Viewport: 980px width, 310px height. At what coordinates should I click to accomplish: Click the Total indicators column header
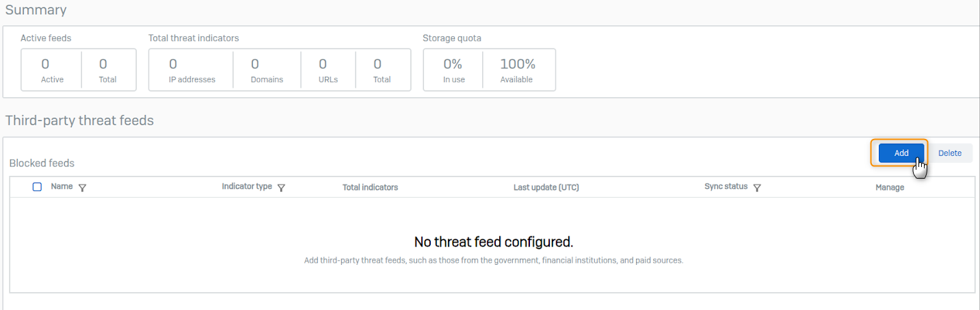[x=370, y=188]
